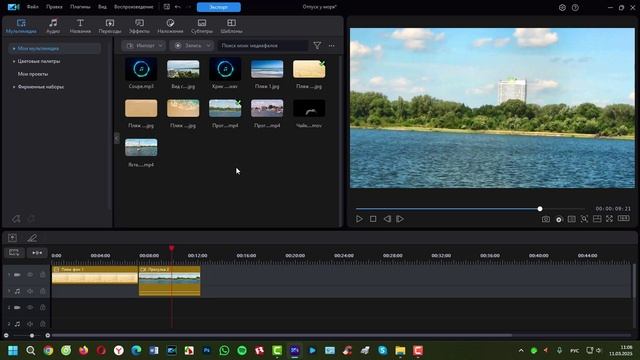Enter full screen preview mode
The image size is (640, 360).
point(609,219)
